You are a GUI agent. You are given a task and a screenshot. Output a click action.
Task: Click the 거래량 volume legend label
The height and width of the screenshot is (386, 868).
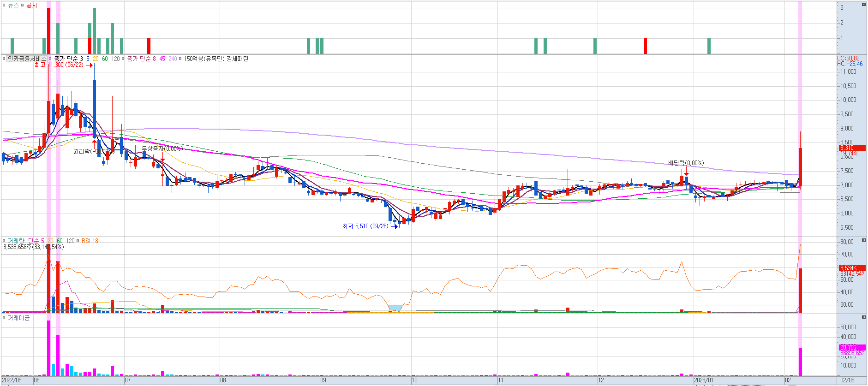tap(16, 241)
